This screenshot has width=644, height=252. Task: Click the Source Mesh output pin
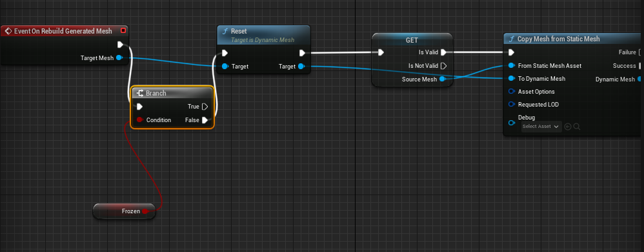pyautogui.click(x=442, y=79)
